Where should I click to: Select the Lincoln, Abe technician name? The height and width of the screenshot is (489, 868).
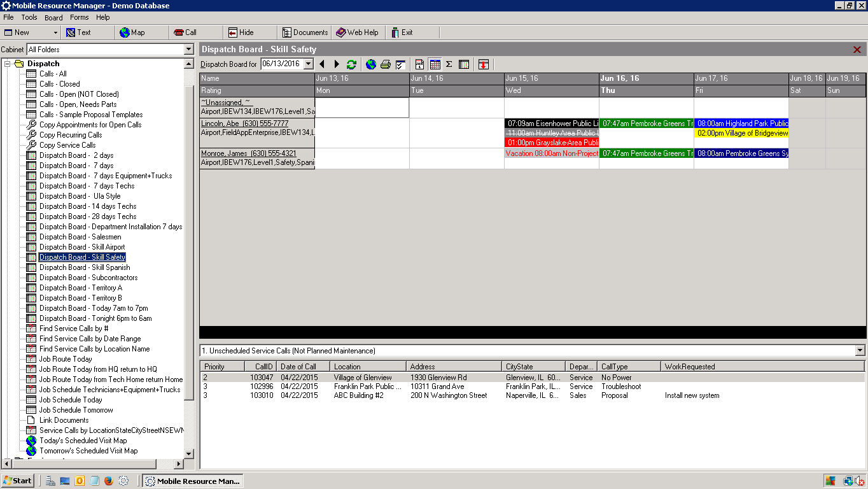(x=244, y=124)
